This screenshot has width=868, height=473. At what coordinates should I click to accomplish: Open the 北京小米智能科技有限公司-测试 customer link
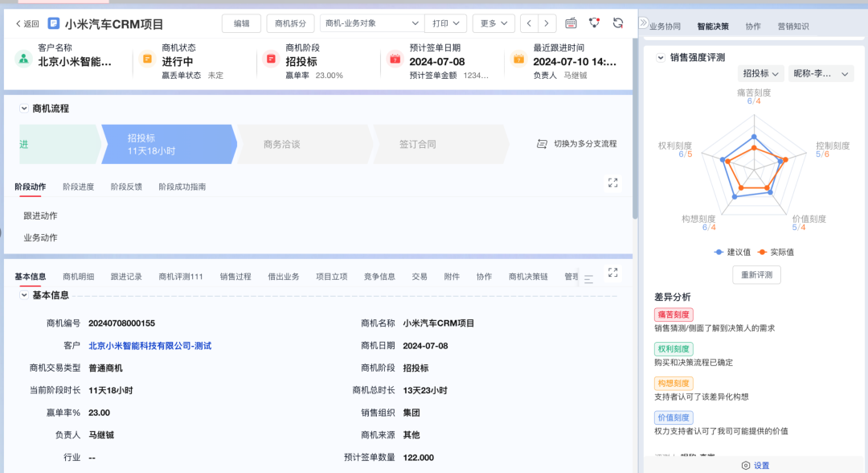click(x=150, y=346)
